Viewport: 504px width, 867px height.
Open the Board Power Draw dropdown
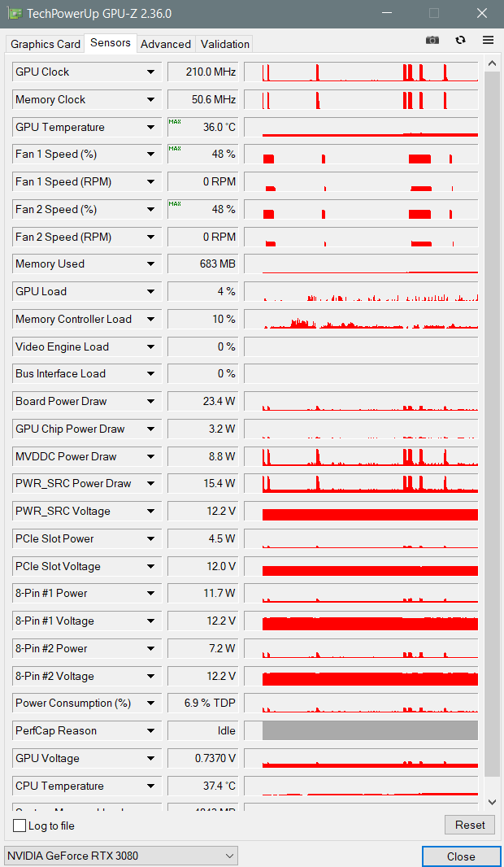click(150, 402)
